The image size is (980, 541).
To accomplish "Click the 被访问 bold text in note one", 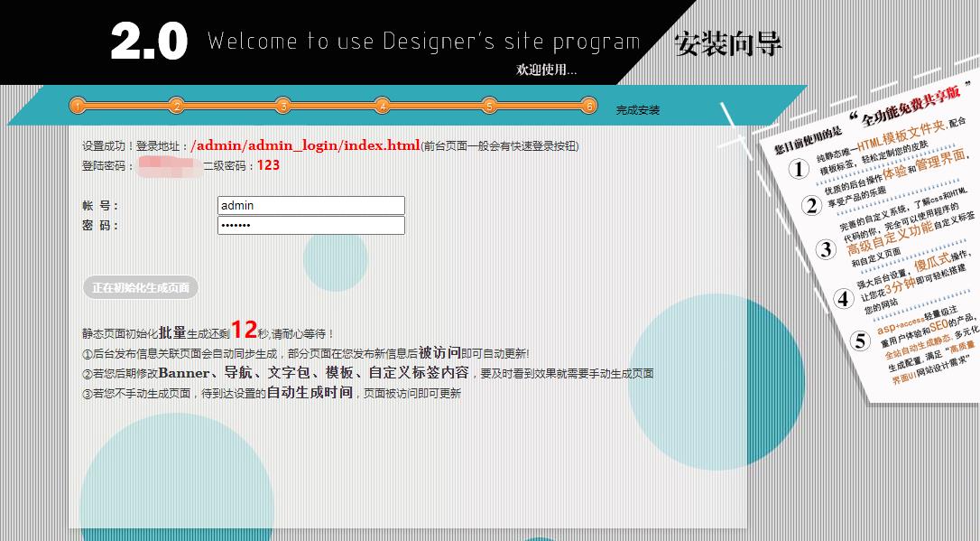I will (x=439, y=353).
